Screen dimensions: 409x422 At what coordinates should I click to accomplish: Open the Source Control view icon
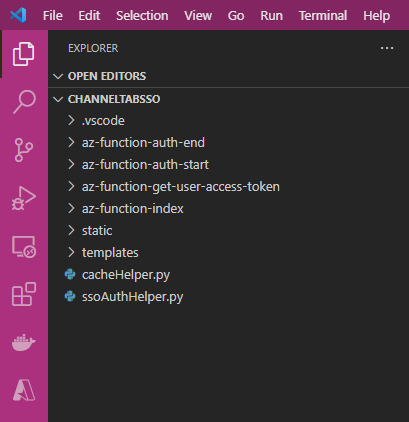click(24, 150)
